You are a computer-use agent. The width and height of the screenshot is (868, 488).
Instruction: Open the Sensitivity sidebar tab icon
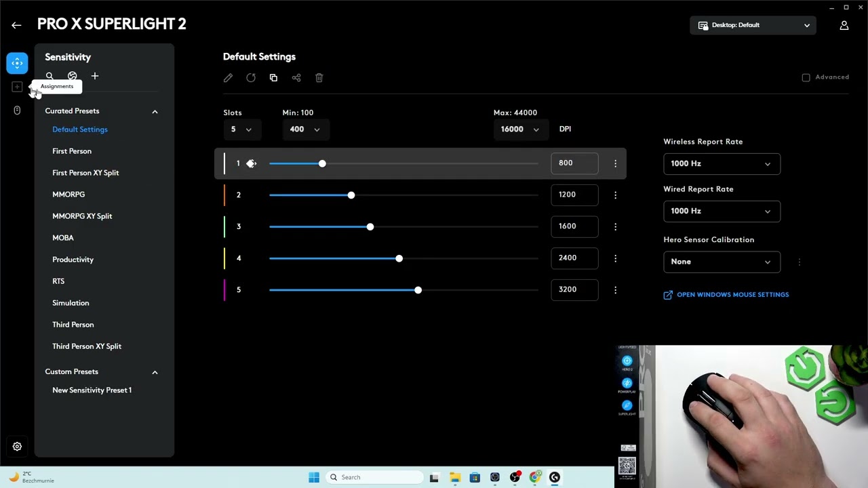coord(17,63)
